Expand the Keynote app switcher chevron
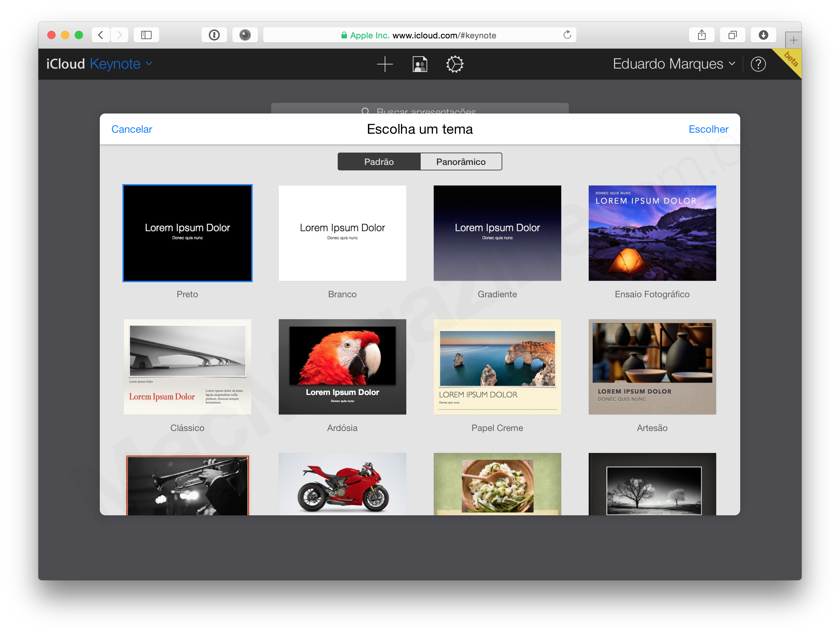The image size is (840, 635). coord(148,64)
